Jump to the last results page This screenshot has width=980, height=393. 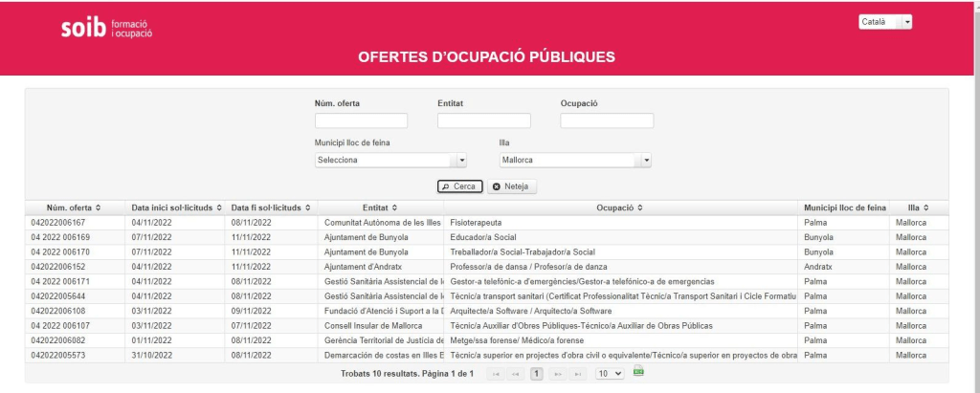pos(578,374)
